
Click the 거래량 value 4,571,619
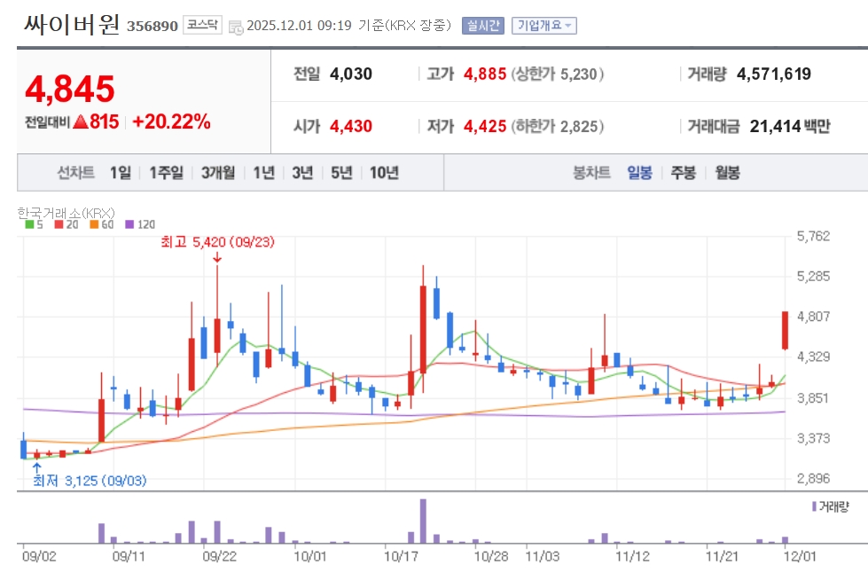point(774,74)
